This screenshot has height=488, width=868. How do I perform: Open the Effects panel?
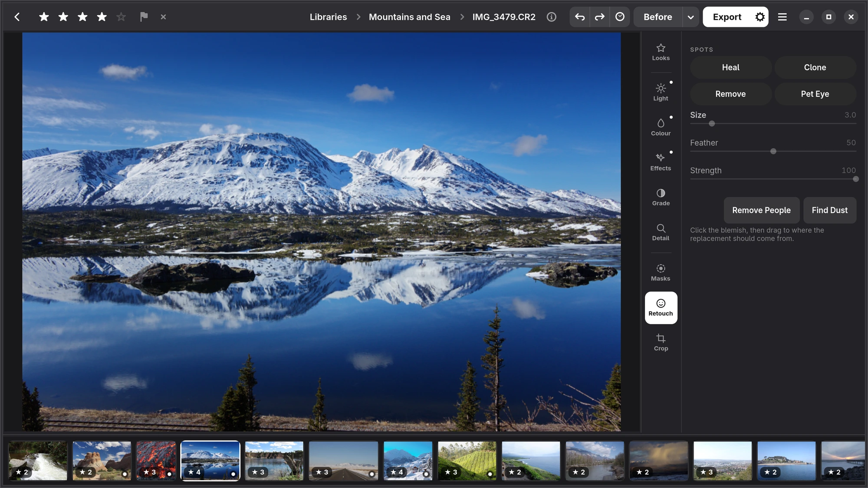point(661,162)
